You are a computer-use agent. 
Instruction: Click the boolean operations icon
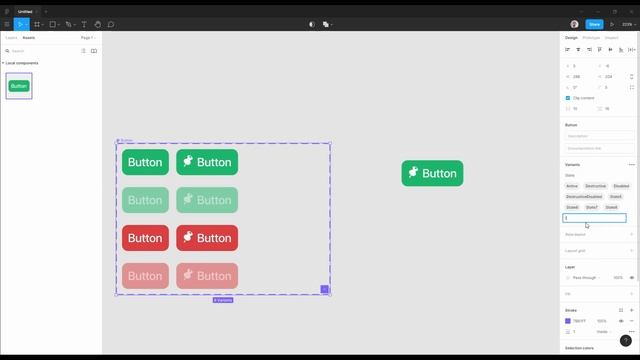click(x=326, y=24)
